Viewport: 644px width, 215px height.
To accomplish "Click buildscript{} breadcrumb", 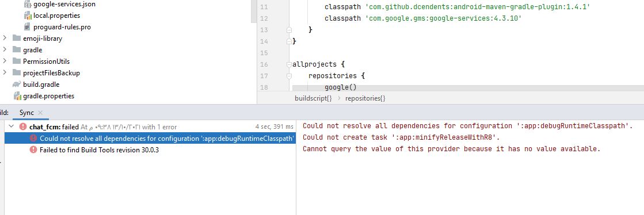I will pos(313,98).
